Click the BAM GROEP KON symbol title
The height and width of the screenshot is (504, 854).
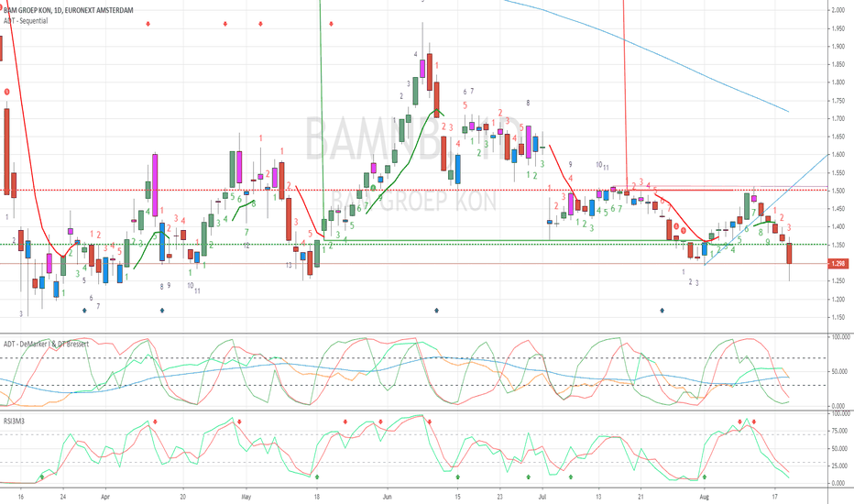click(x=69, y=10)
